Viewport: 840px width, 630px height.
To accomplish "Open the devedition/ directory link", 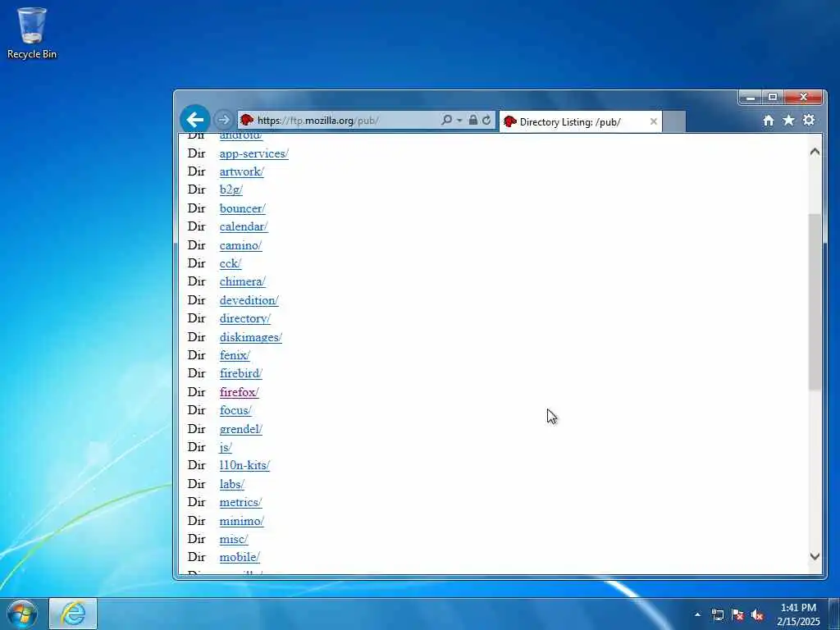I will point(249,300).
